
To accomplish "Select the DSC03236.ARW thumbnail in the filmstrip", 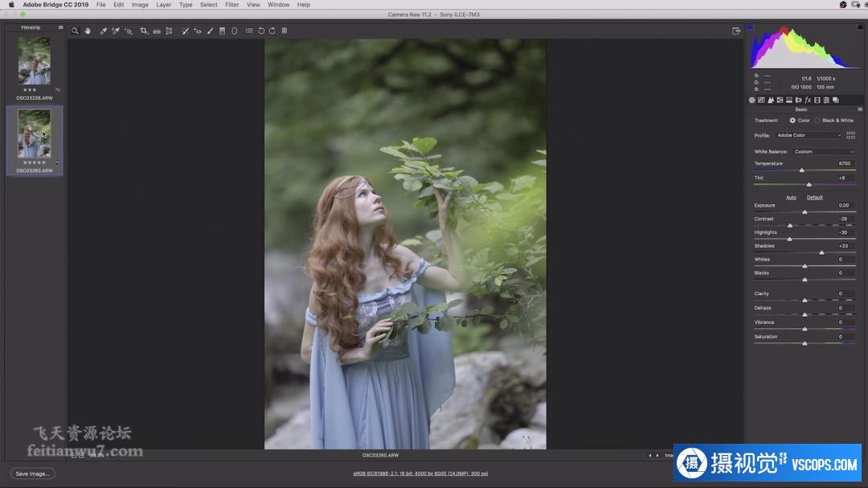I will pos(35,61).
